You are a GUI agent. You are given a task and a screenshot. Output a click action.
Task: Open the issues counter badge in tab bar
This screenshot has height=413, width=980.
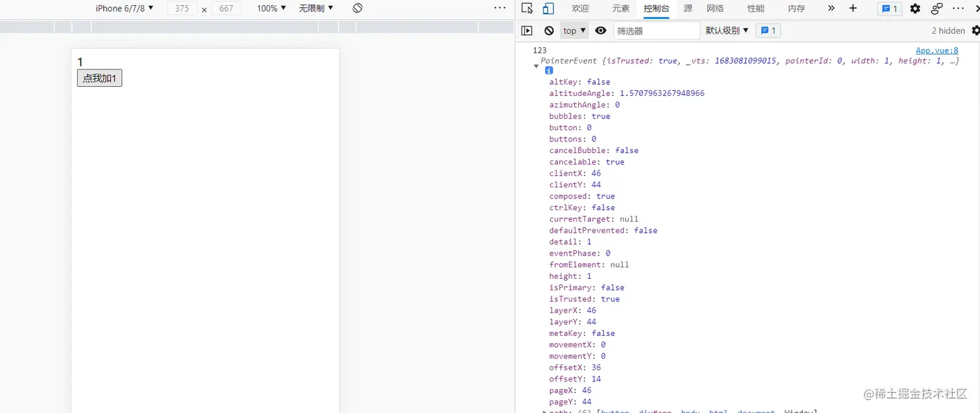[889, 8]
